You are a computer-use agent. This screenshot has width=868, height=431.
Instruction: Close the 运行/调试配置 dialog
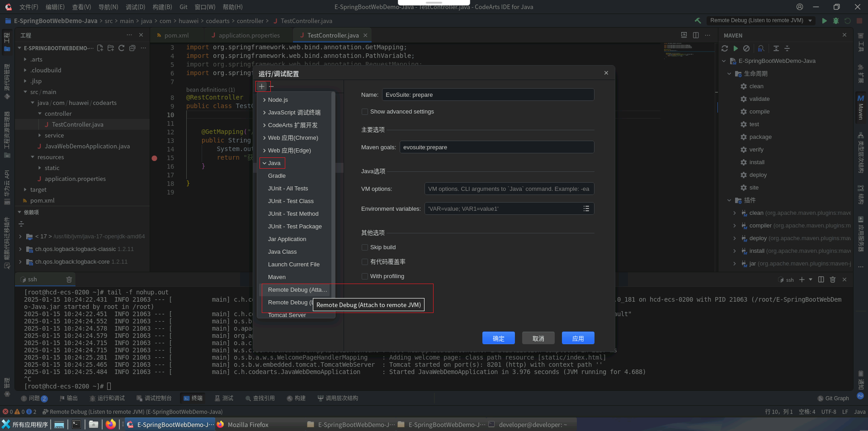click(x=606, y=73)
